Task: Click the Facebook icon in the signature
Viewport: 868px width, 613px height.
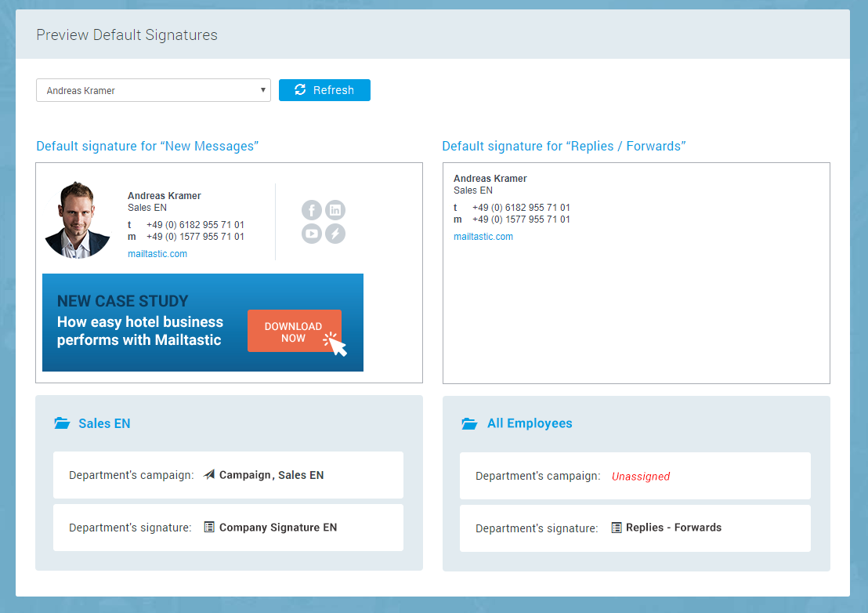Action: [312, 210]
